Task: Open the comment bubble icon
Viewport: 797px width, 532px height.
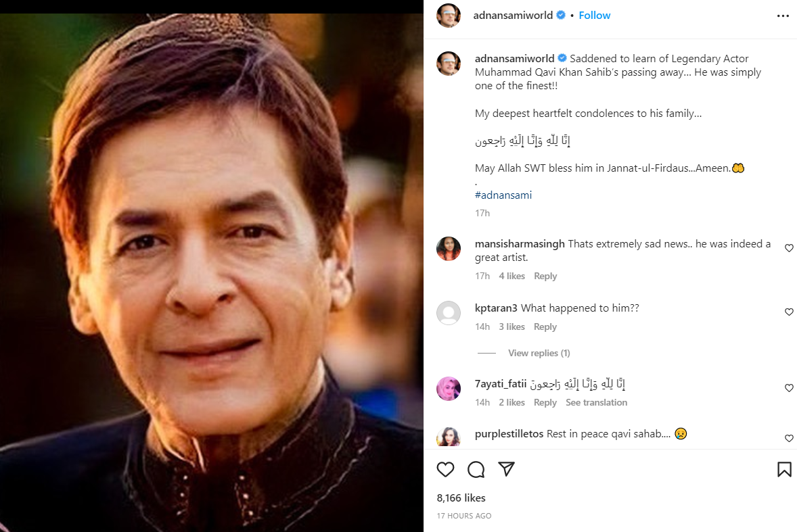Action: click(476, 469)
